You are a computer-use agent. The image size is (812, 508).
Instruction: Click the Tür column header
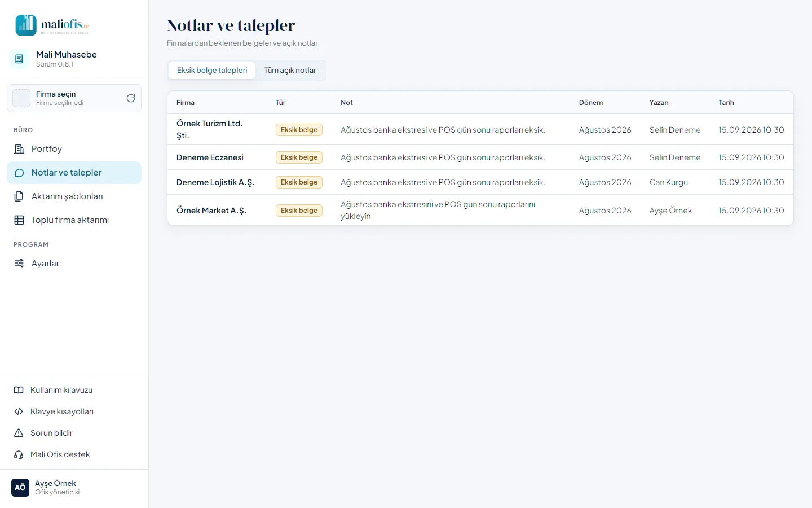click(280, 103)
